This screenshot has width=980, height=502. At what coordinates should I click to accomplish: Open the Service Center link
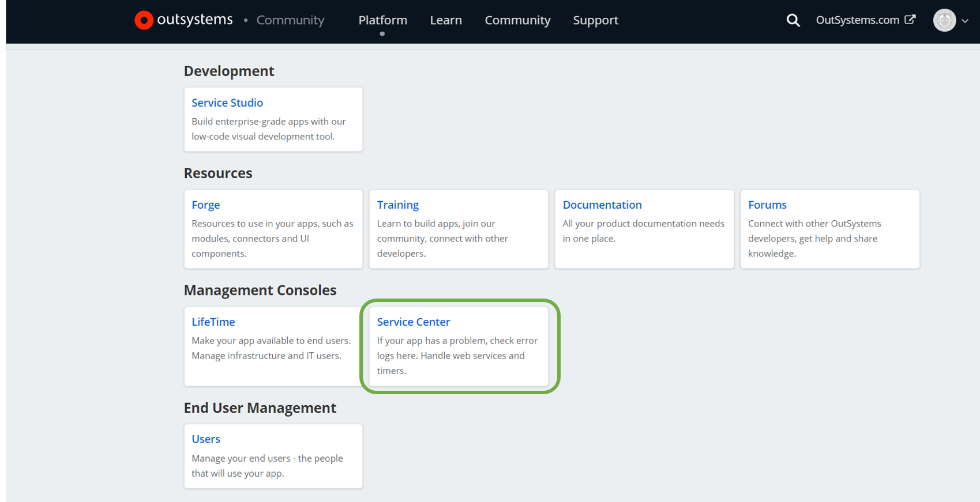[414, 322]
